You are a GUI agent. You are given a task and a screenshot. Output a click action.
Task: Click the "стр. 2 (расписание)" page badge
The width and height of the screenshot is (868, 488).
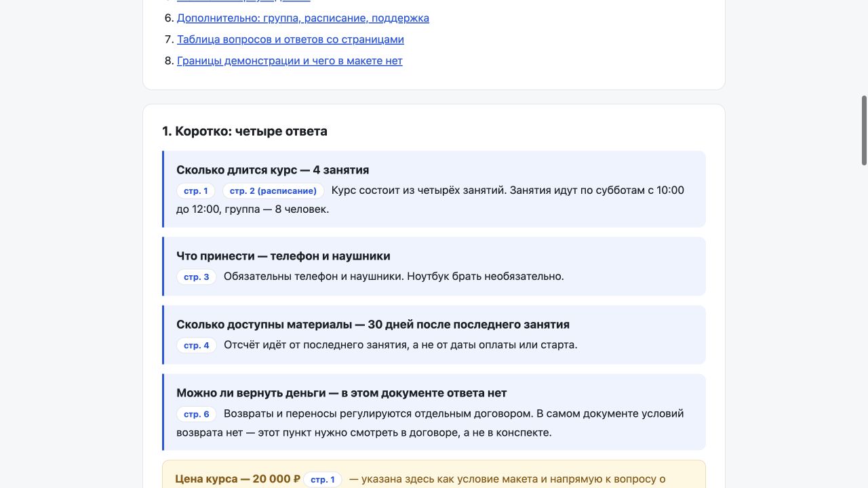[273, 191]
